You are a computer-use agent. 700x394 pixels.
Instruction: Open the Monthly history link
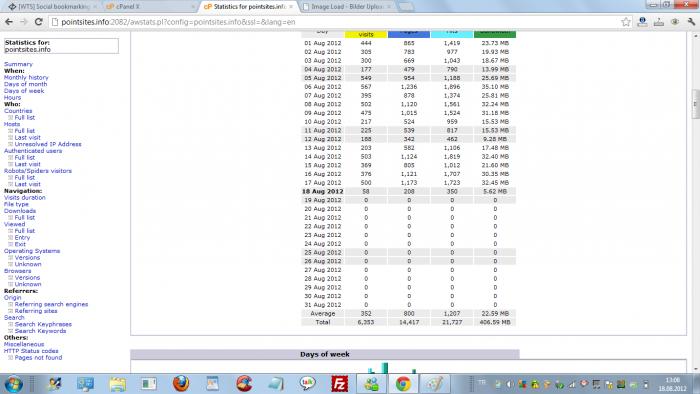tap(26, 77)
